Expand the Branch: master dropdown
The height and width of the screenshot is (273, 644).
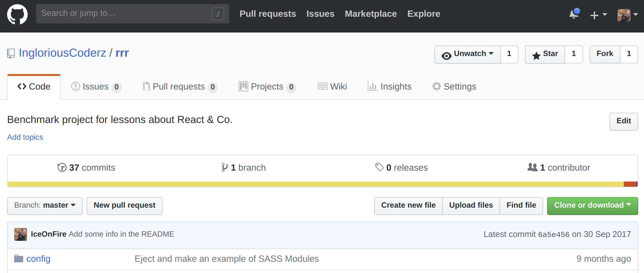pyautogui.click(x=45, y=206)
